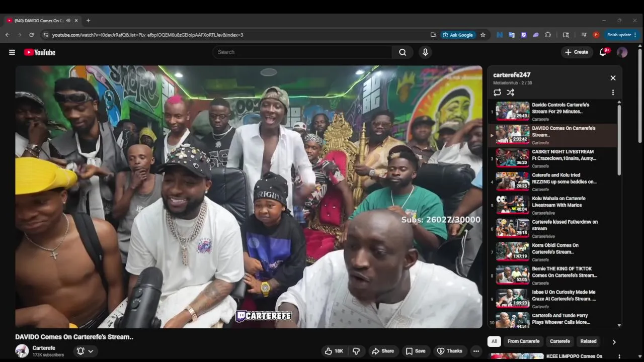This screenshot has width=644, height=362.
Task: Open the Extensions puzzle icon
Action: (548, 35)
